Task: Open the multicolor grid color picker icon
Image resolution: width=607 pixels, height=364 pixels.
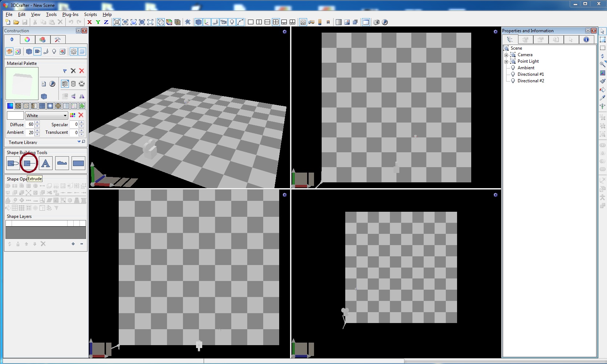Action: pos(73,115)
